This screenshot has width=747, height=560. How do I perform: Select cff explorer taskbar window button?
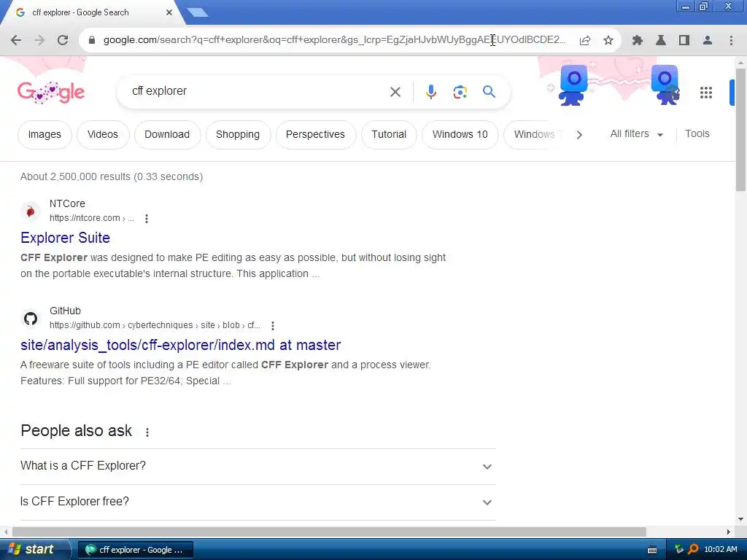click(x=135, y=550)
